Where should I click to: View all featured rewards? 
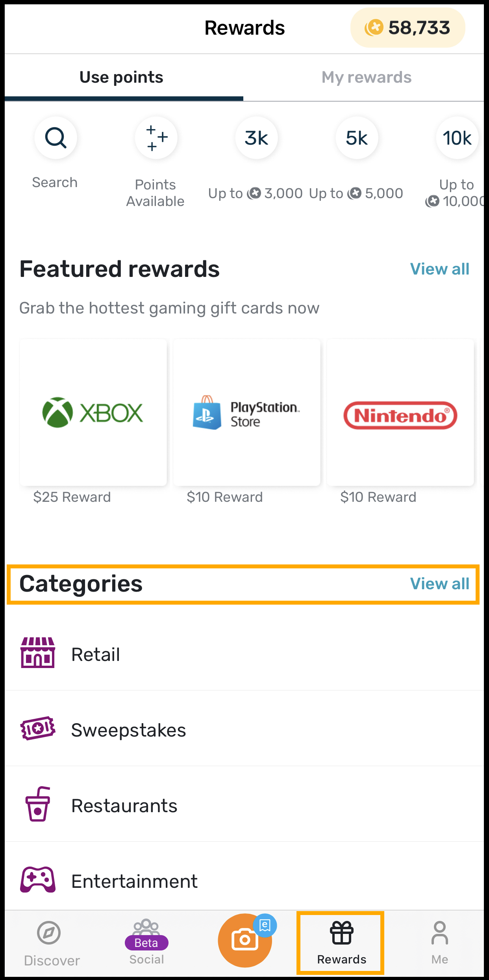[439, 269]
